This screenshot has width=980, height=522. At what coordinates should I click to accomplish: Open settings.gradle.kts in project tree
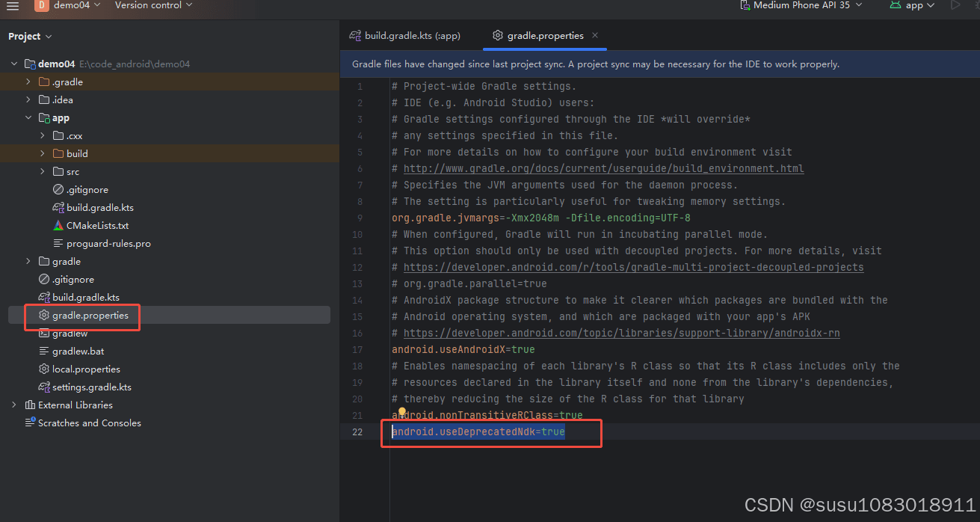(x=91, y=387)
